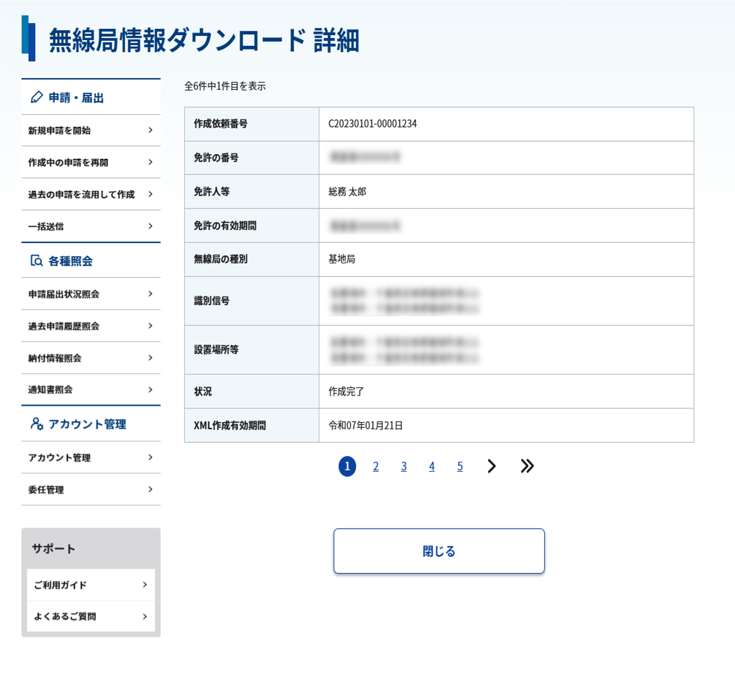Go to page 3

(x=404, y=466)
